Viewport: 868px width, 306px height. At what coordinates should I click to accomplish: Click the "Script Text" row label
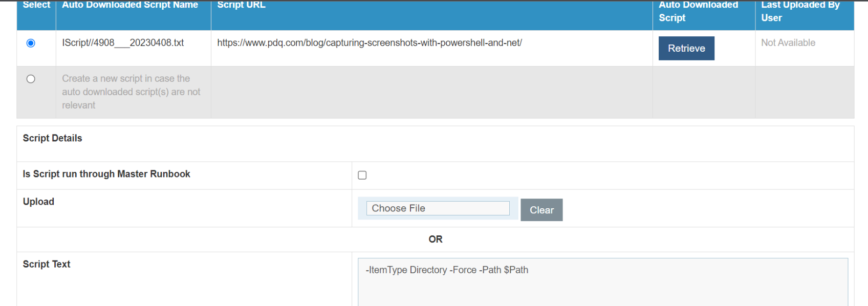coord(47,264)
